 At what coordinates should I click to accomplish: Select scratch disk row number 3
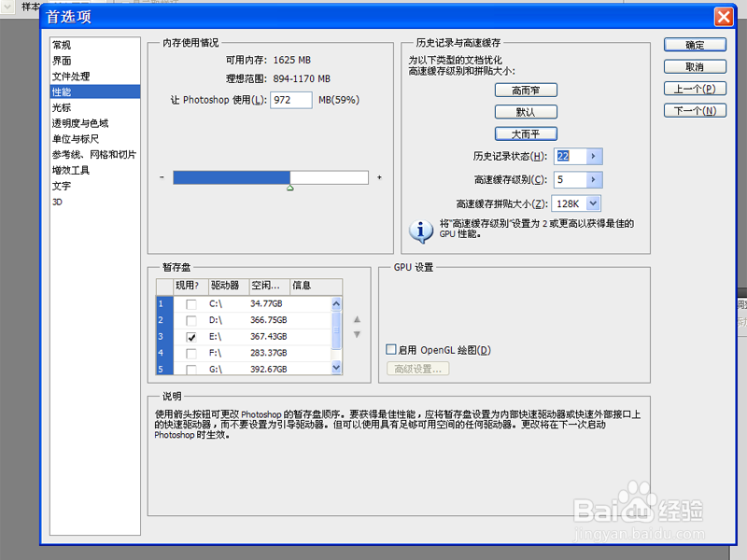click(164, 337)
